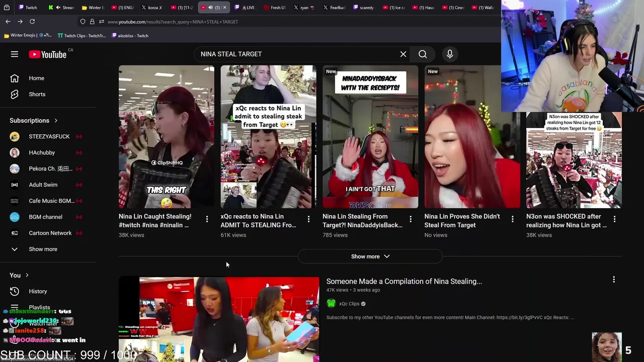Switch to the FearBuck X browser tab
The height and width of the screenshot is (362, 644).
(334, 8)
